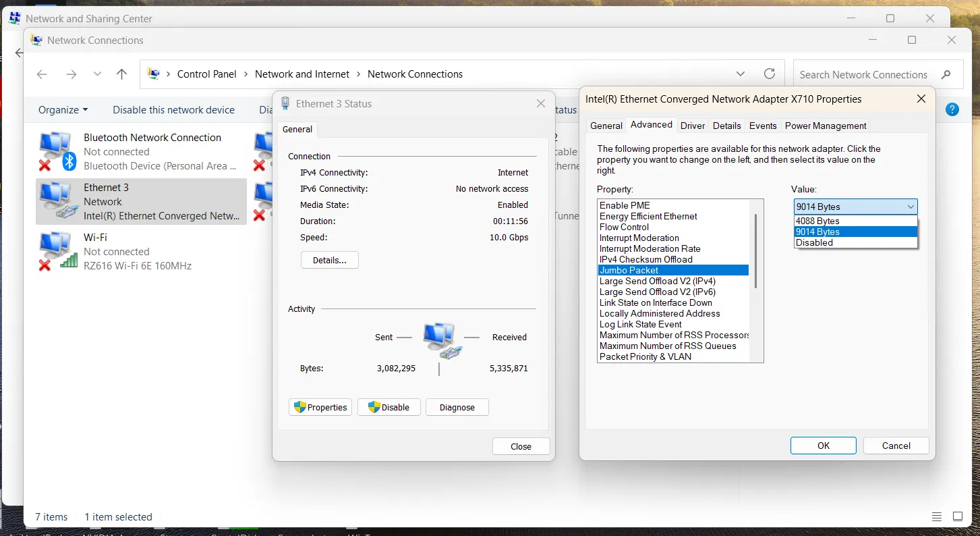Switch to the Advanced tab
Image resolution: width=980 pixels, height=536 pixels.
pos(652,125)
